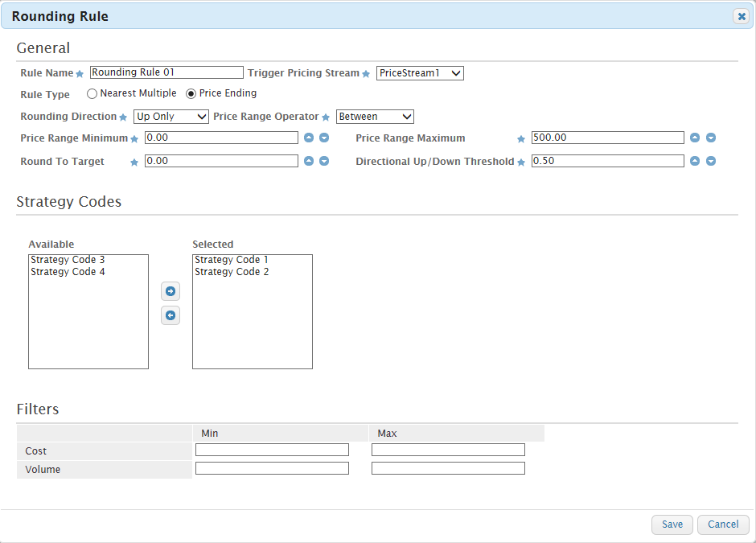This screenshot has height=543, width=756.
Task: Fill in the Cost Max filter field
Action: (x=448, y=450)
